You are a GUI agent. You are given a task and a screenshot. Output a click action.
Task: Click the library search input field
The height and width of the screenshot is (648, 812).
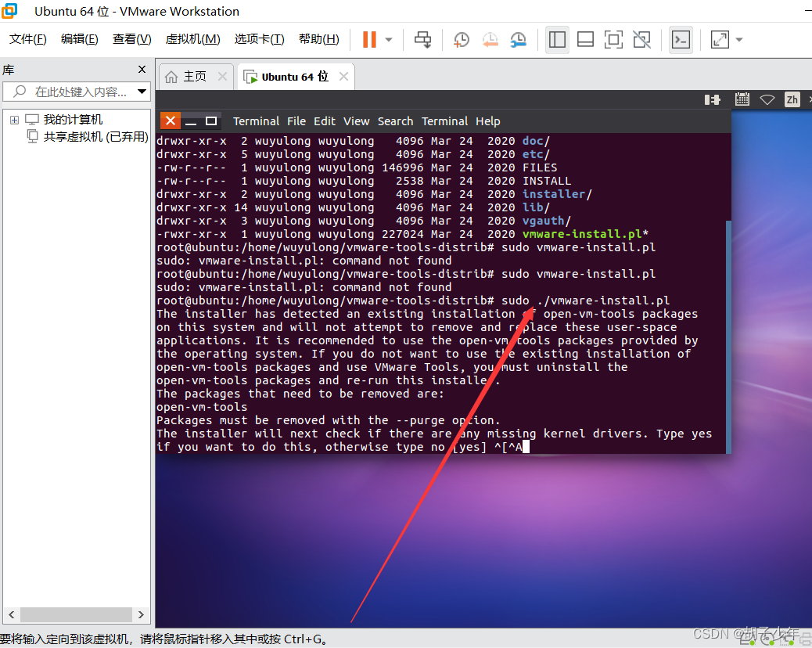click(x=74, y=92)
